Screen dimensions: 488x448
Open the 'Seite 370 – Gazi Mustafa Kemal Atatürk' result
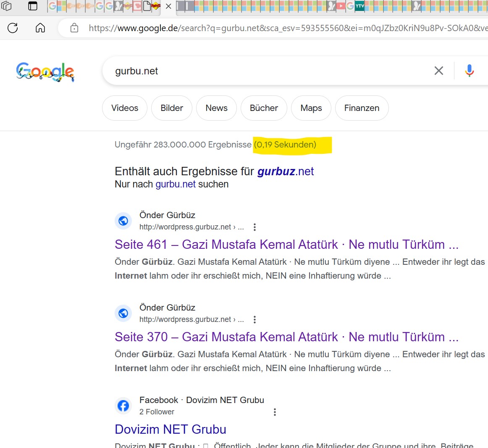[287, 337]
